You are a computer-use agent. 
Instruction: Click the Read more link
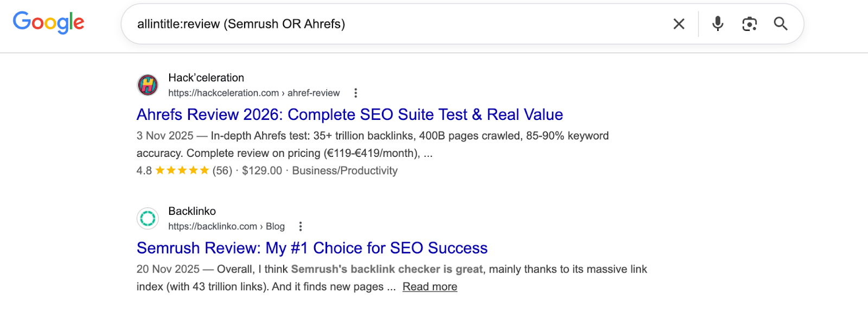430,286
